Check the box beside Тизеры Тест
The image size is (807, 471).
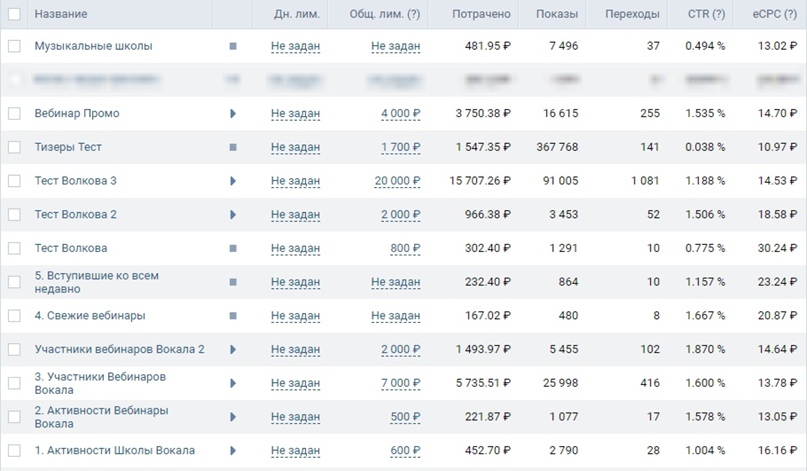coord(14,147)
